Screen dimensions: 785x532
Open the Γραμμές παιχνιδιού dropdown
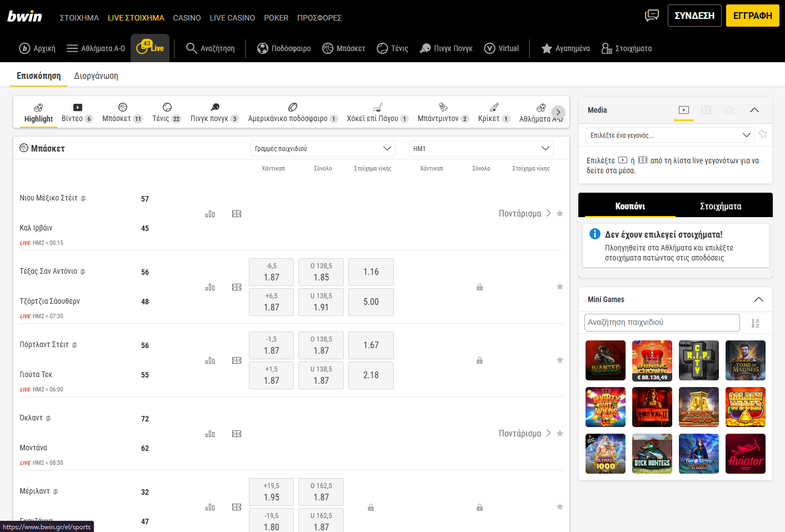tap(323, 148)
